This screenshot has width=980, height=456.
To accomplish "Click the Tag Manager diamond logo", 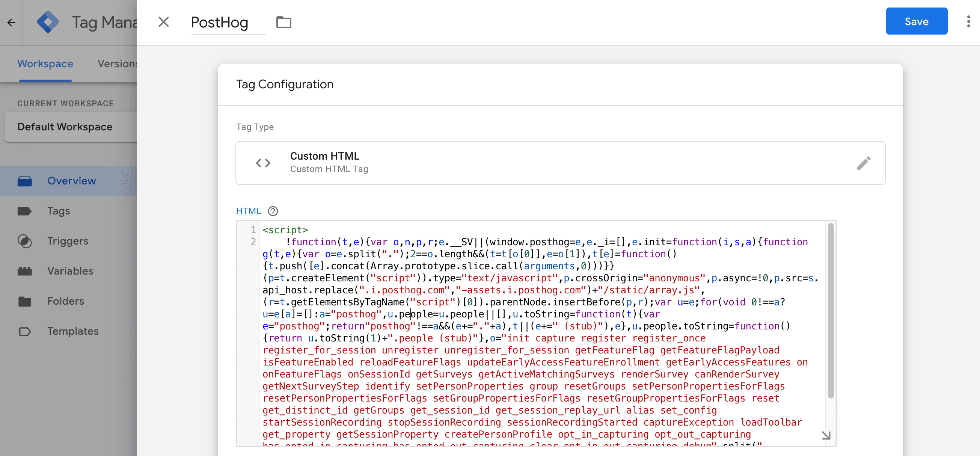I will [x=48, y=22].
